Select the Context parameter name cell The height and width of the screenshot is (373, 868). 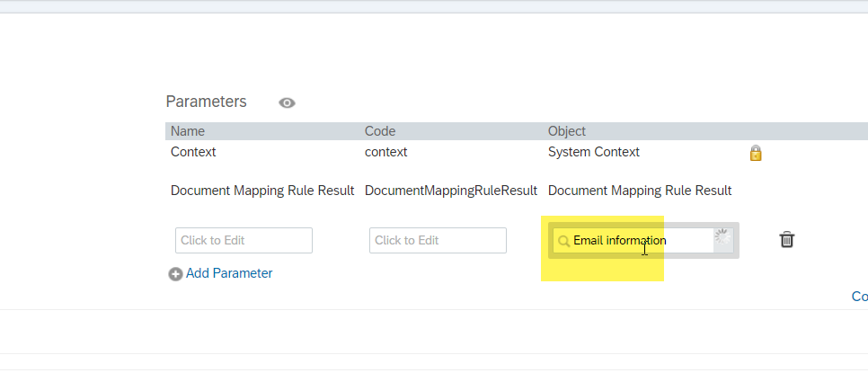193,152
